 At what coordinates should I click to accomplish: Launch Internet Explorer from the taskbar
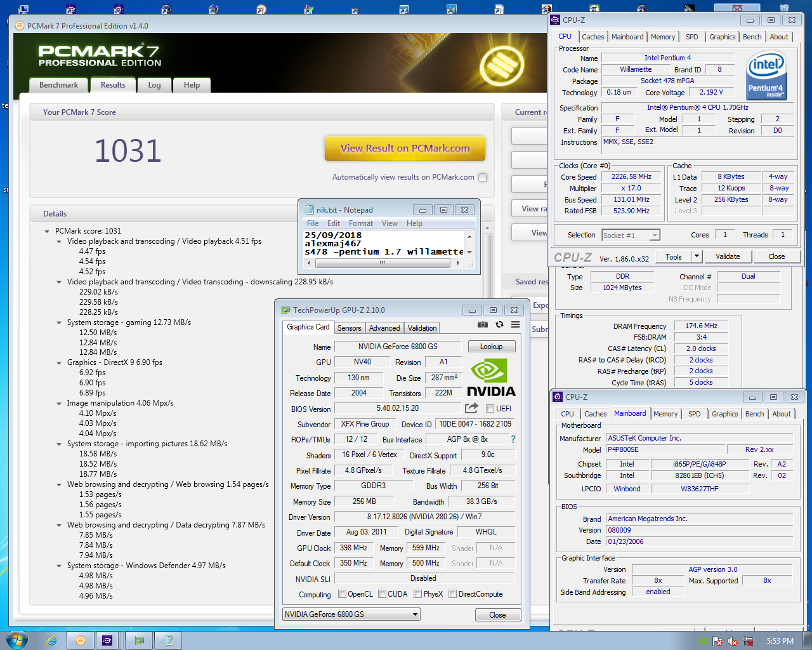tap(51, 640)
